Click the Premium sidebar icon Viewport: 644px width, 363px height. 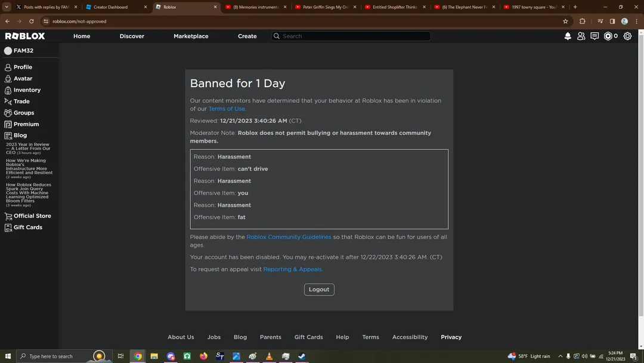7,124
